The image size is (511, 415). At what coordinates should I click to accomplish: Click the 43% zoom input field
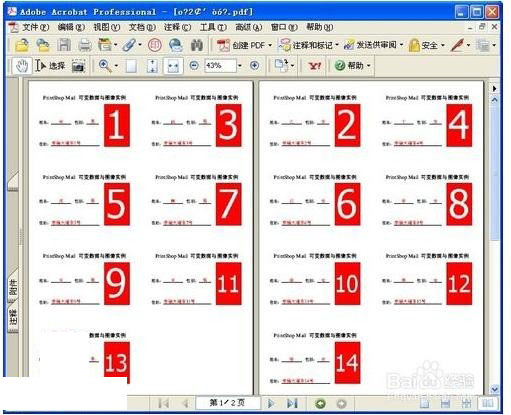[x=220, y=66]
